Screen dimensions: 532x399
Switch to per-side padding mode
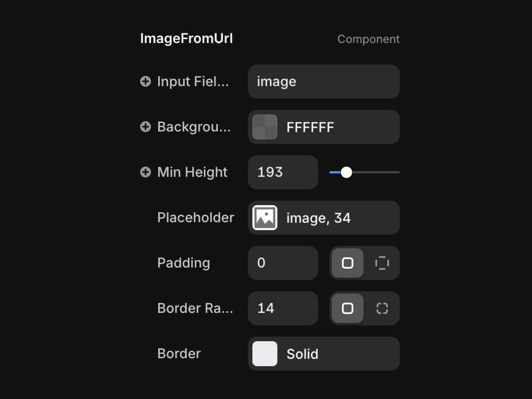[382, 263]
